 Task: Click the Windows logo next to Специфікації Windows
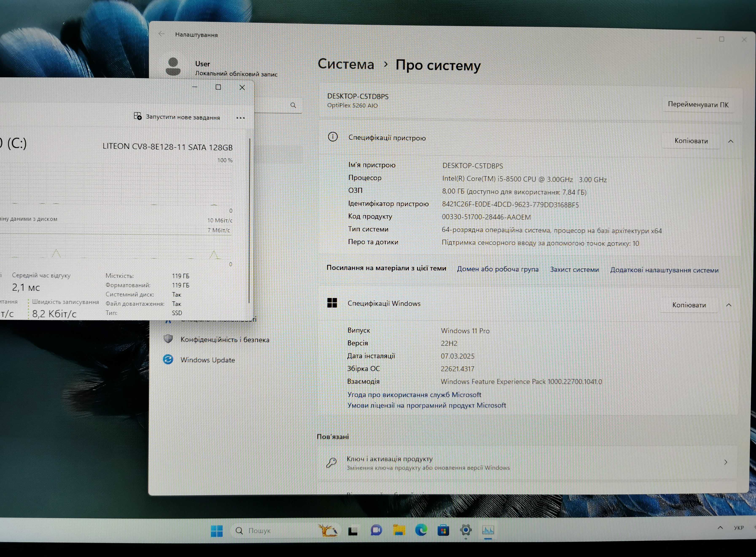332,303
